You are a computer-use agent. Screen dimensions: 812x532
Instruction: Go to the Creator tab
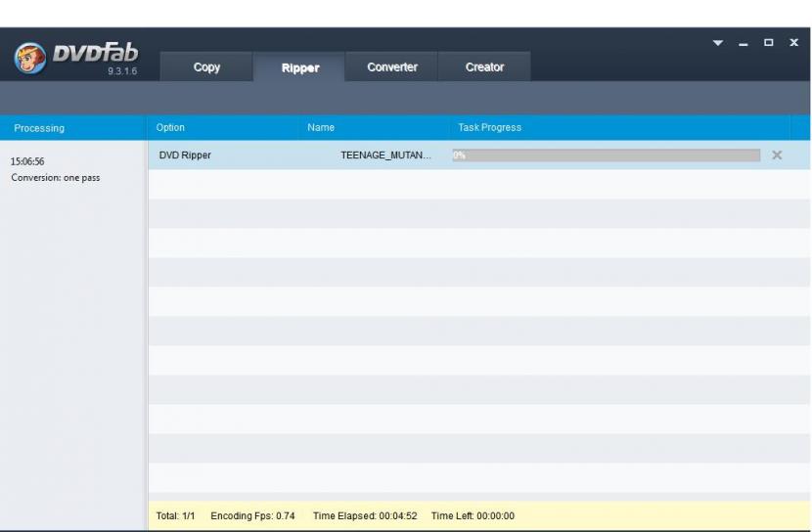coord(484,66)
